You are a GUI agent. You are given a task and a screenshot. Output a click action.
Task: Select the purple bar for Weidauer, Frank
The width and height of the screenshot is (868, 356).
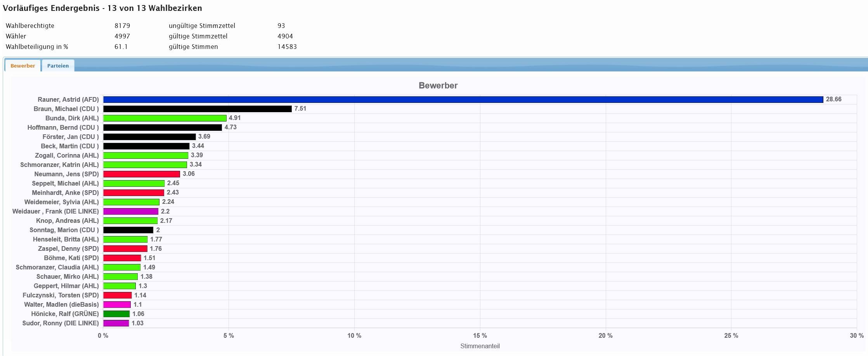(131, 212)
